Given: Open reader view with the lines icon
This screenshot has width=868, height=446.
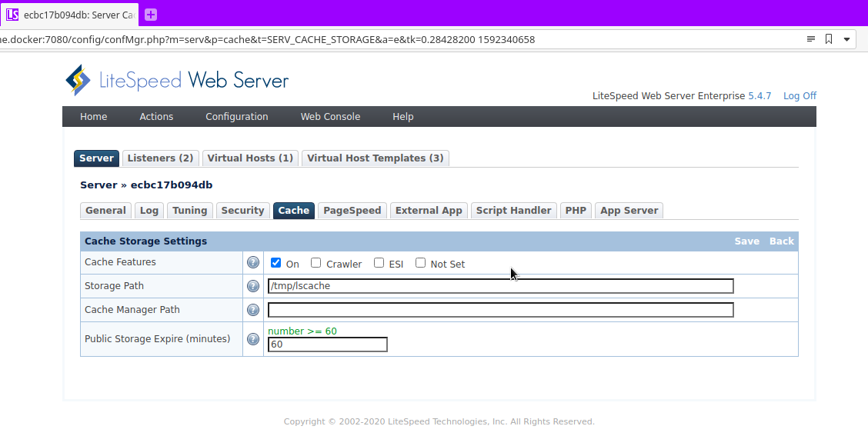Looking at the screenshot, I should click(810, 38).
